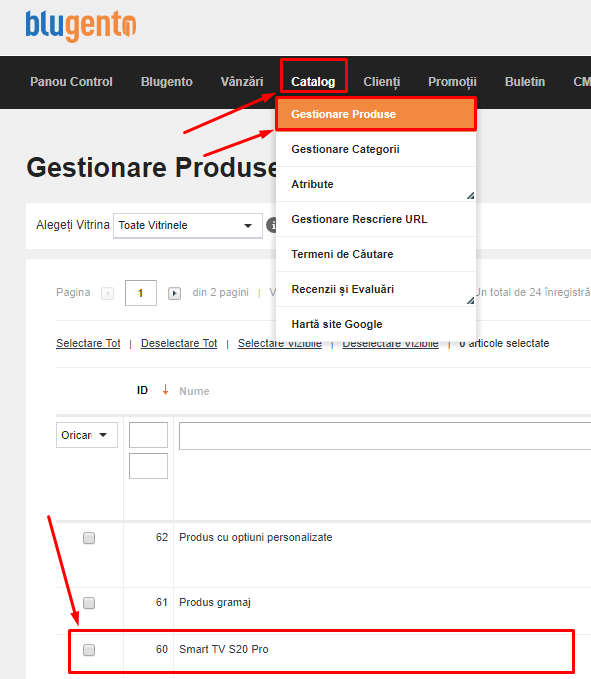
Task: Tick checkbox for Smart TV S20 Pro
Action: tap(89, 650)
